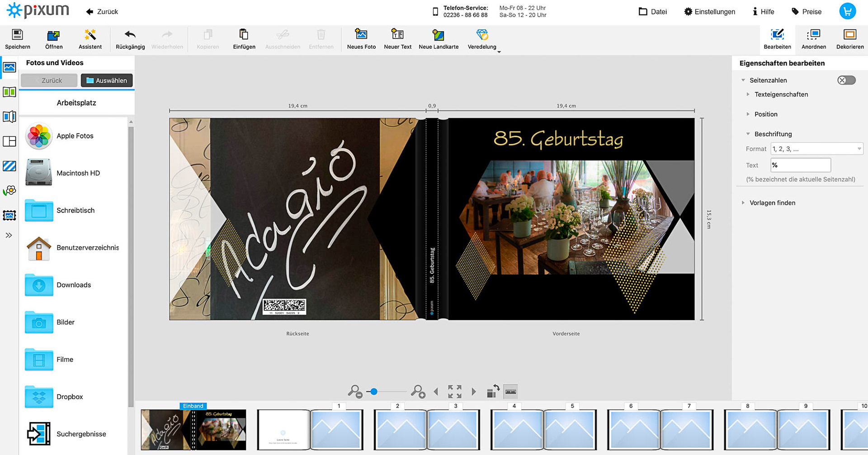Go back with the top Zurück arrow
This screenshot has height=455, width=868.
tap(102, 12)
